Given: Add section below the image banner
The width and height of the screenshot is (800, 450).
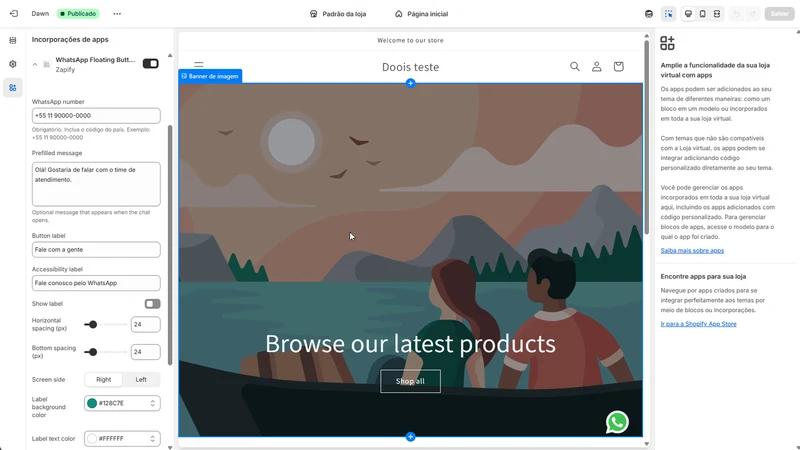Looking at the screenshot, I should pos(410,437).
